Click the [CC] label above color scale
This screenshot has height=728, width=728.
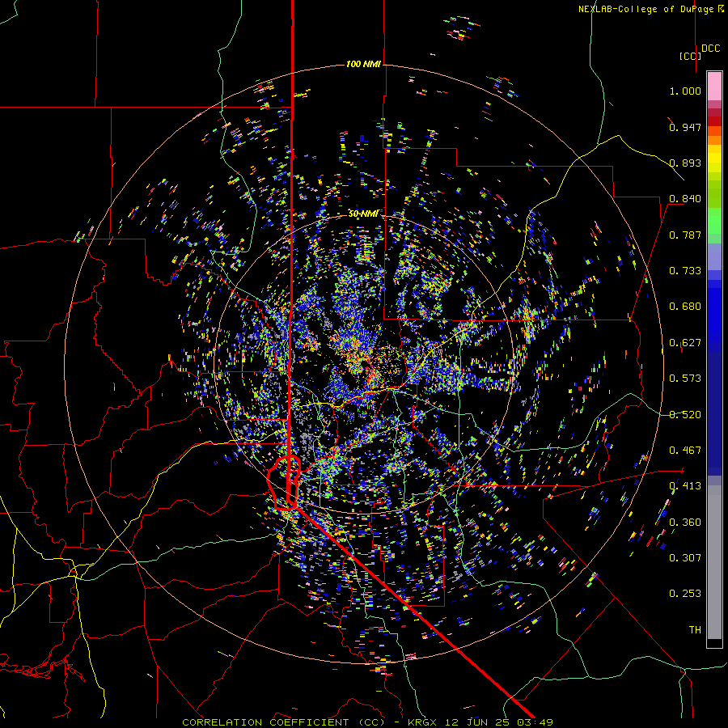click(690, 56)
